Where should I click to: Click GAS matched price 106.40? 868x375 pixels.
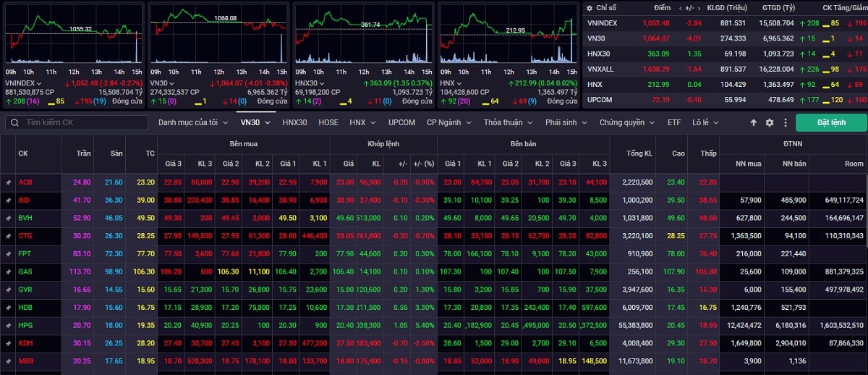coord(344,271)
